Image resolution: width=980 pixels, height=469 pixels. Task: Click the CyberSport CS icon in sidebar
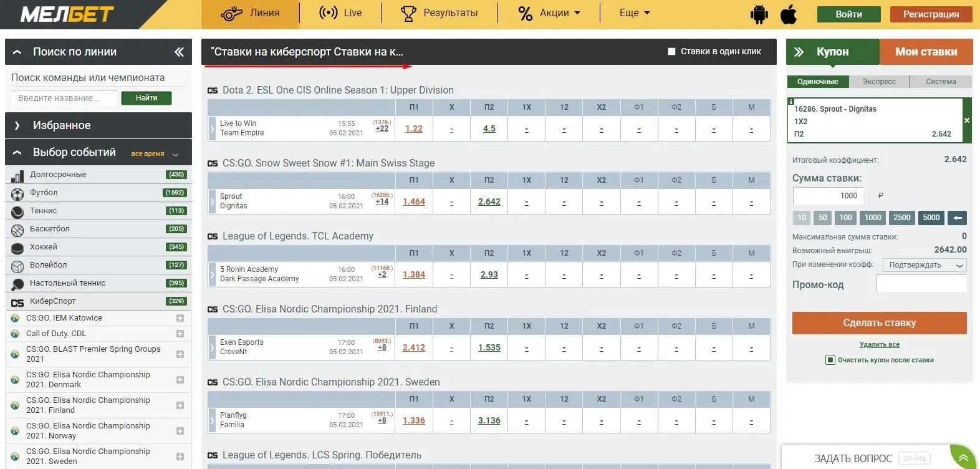[17, 302]
